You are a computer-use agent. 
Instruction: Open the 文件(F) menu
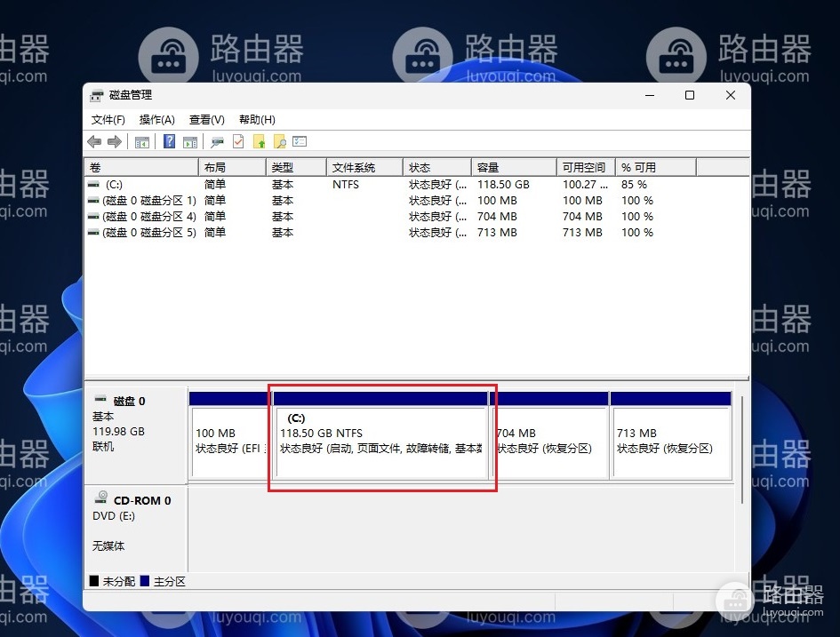[x=108, y=119]
